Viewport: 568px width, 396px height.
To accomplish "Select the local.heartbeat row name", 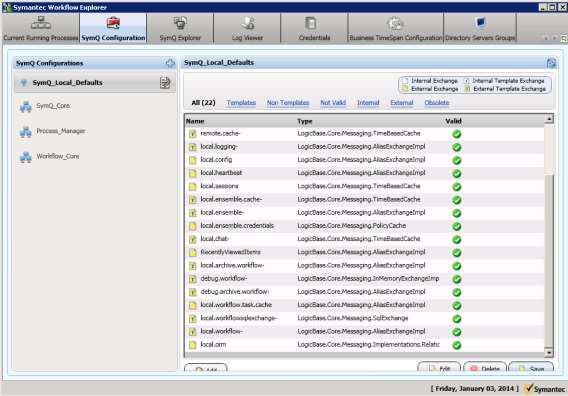I will [221, 173].
